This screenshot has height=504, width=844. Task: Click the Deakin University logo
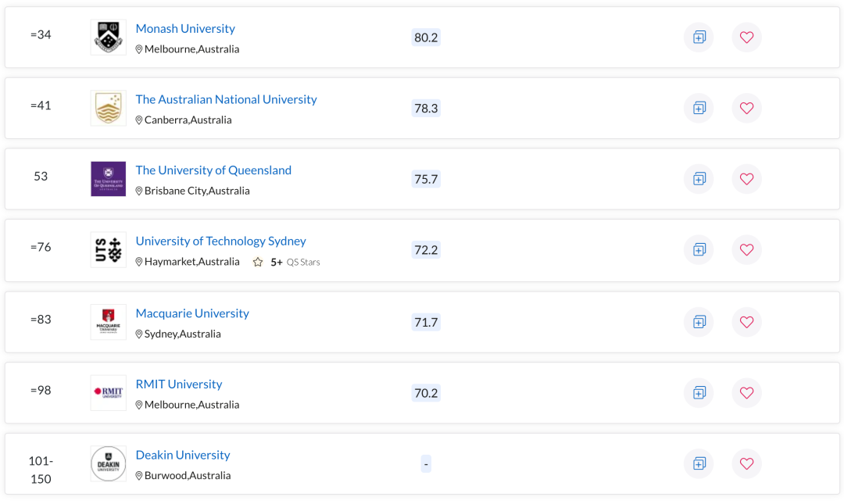point(108,463)
